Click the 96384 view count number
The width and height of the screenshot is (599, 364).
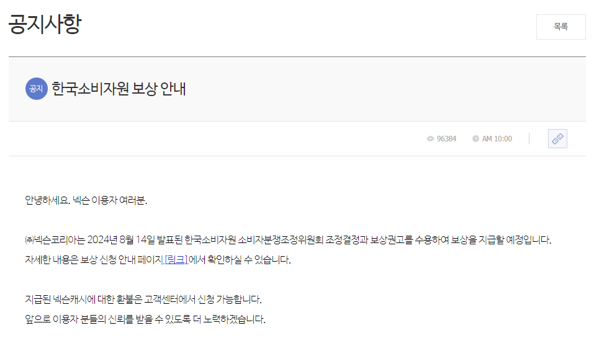(446, 139)
